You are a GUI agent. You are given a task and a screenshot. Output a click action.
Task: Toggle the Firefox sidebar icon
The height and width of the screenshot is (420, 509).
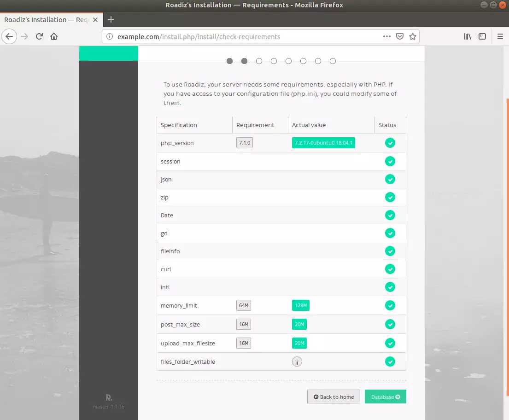(x=482, y=36)
